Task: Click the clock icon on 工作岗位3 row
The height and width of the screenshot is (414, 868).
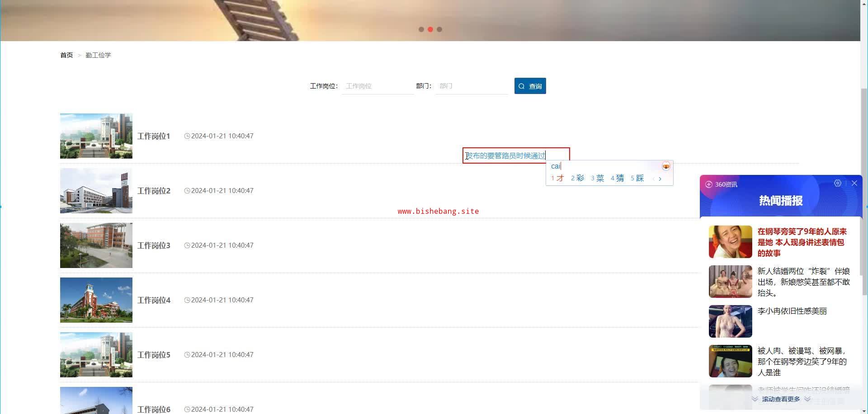Action: click(187, 245)
